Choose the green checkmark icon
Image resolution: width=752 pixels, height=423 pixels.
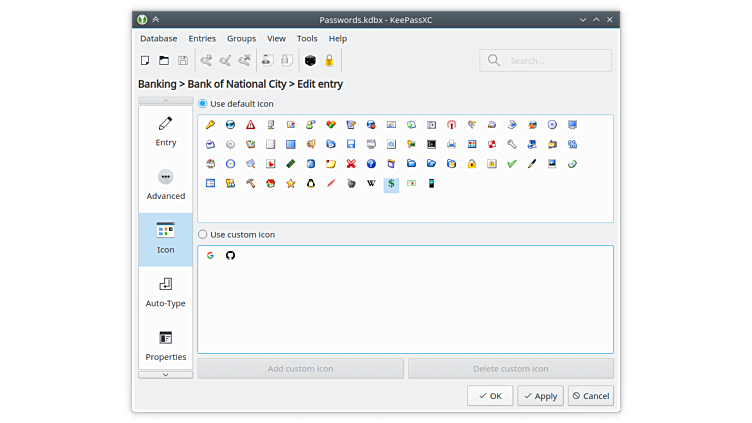pos(511,164)
